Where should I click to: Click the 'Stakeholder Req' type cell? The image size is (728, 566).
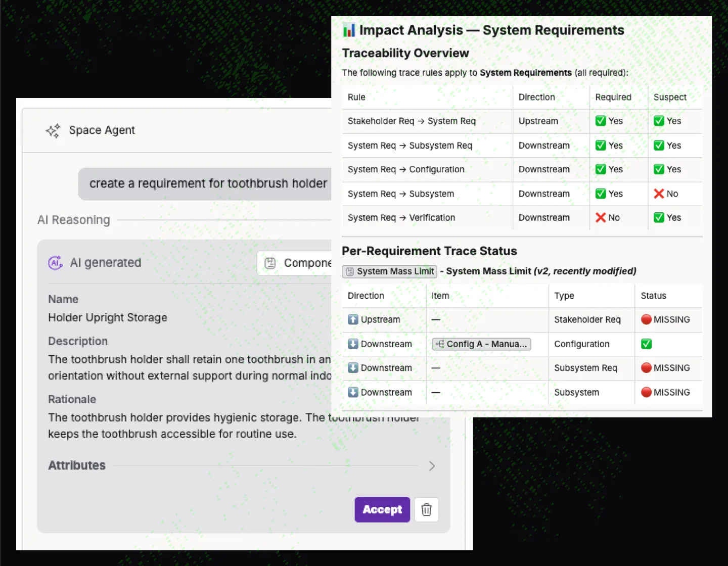pos(587,319)
